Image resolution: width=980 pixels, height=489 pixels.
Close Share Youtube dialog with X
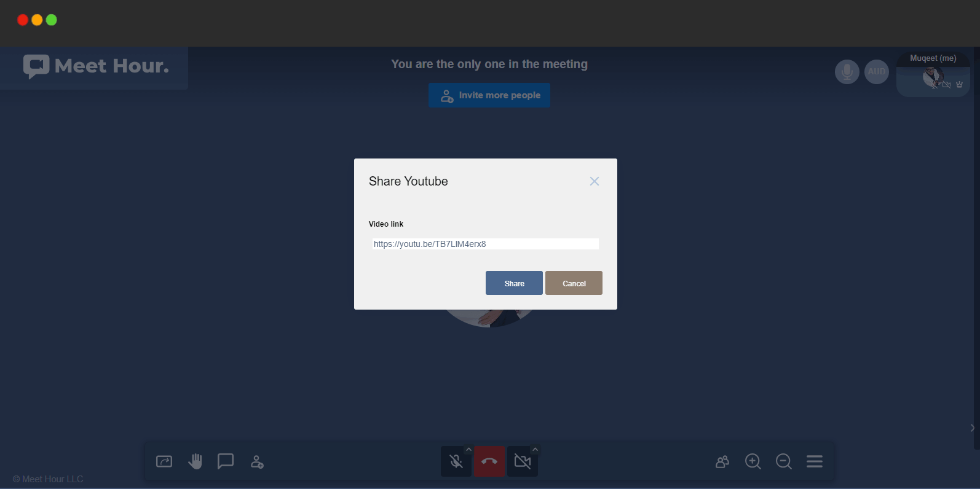(x=595, y=181)
